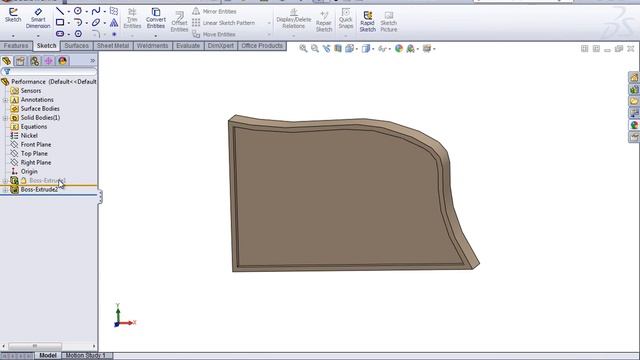This screenshot has height=360, width=640.
Task: Open Line tool dropdown arrow
Action: (x=68, y=11)
